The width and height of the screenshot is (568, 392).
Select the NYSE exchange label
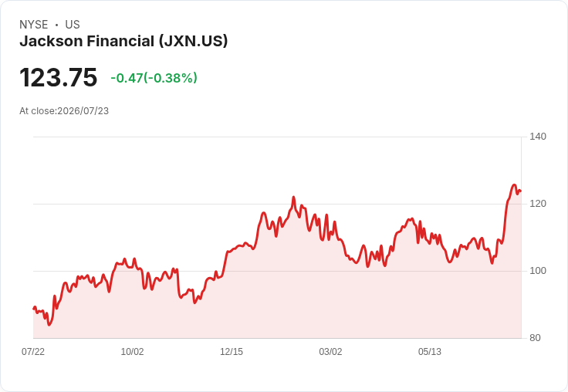(x=34, y=25)
